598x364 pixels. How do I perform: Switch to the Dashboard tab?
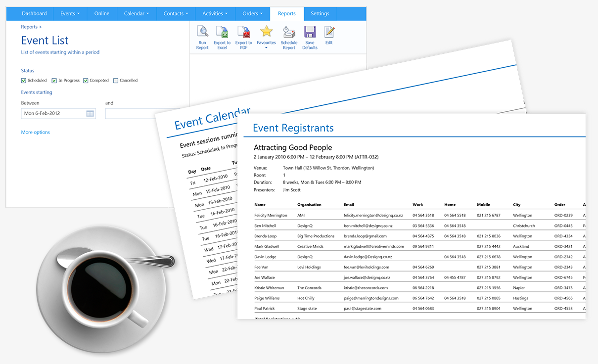click(x=35, y=14)
